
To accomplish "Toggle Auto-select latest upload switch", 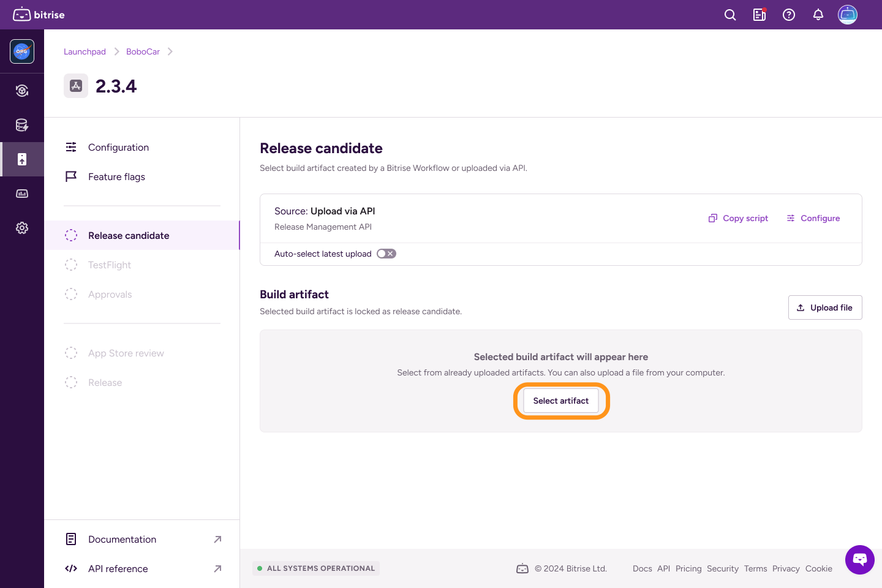I will (386, 254).
